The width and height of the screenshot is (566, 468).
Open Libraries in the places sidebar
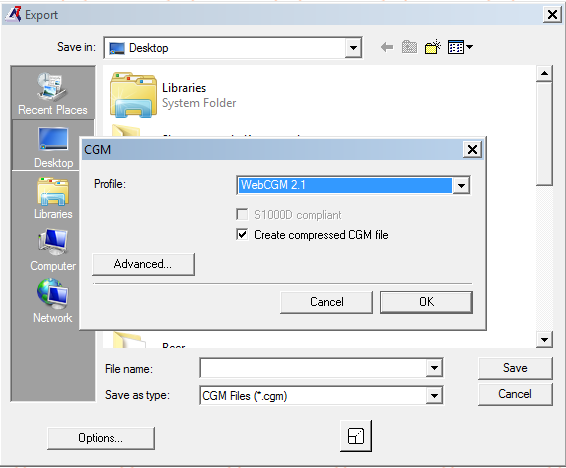(53, 198)
